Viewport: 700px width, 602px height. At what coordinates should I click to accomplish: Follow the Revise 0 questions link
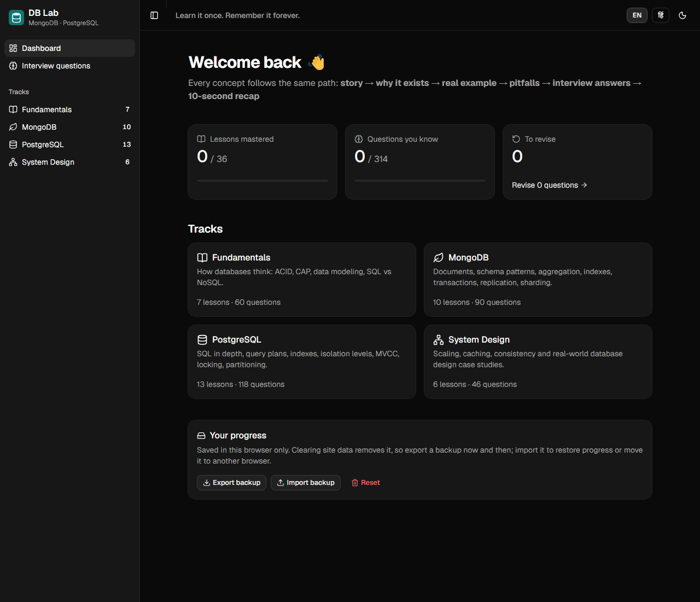click(x=550, y=185)
